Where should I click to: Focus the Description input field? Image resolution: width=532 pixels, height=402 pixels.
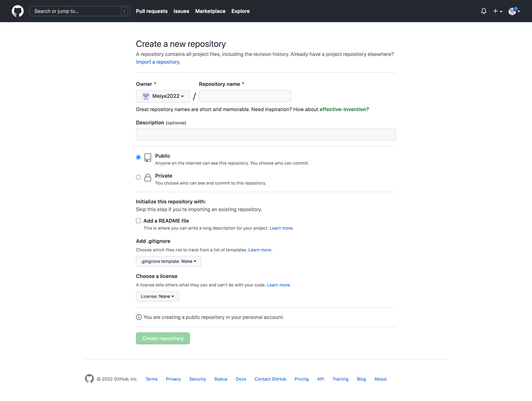[x=266, y=135]
